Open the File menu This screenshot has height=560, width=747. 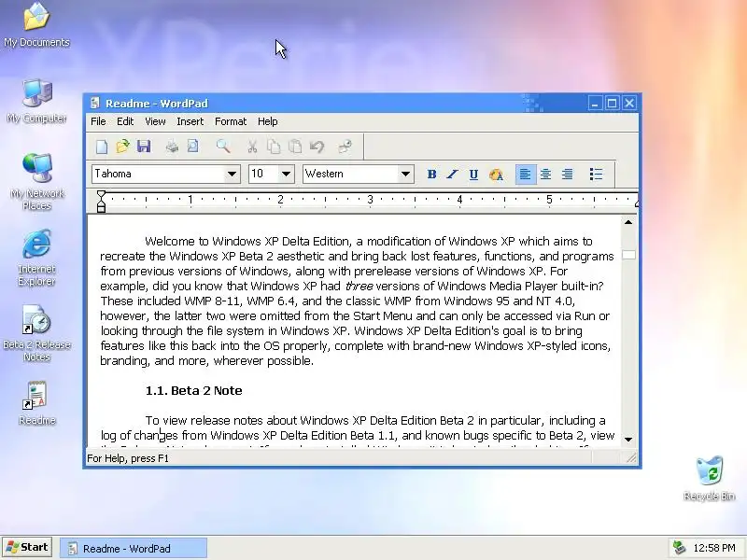tap(98, 121)
